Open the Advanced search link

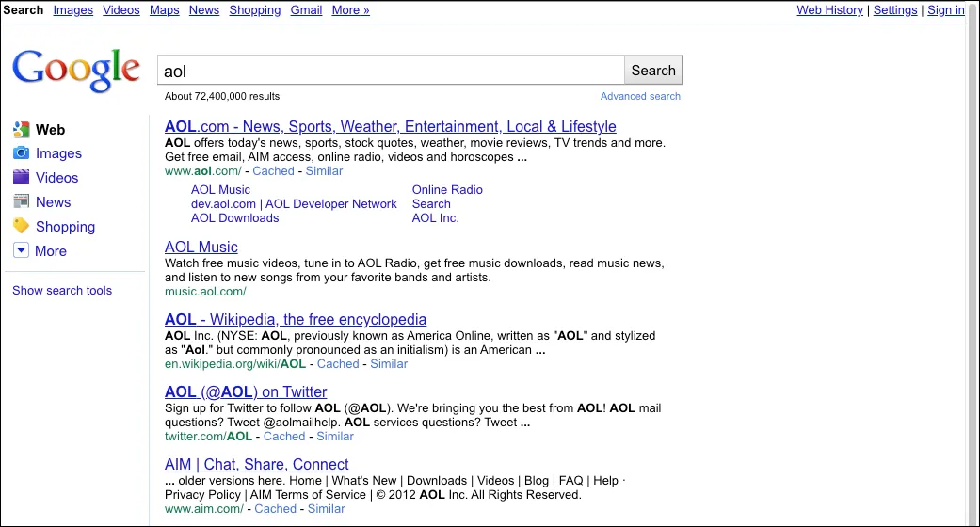[x=640, y=97]
